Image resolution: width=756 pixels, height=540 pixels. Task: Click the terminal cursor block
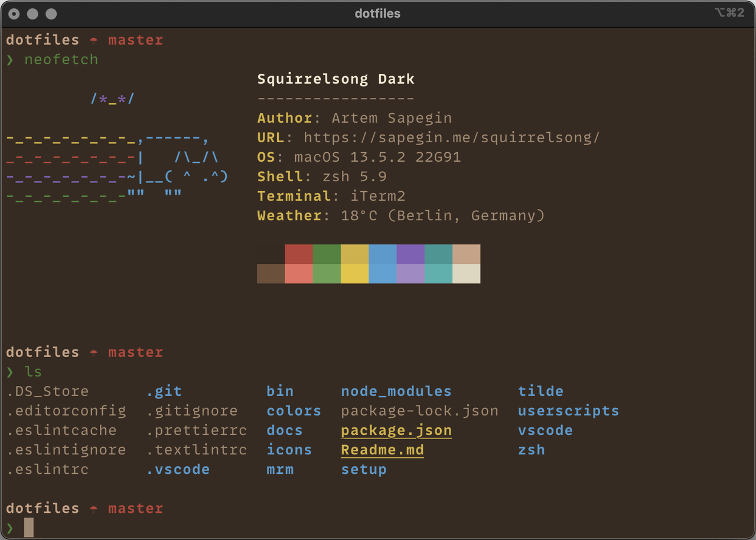[29, 528]
